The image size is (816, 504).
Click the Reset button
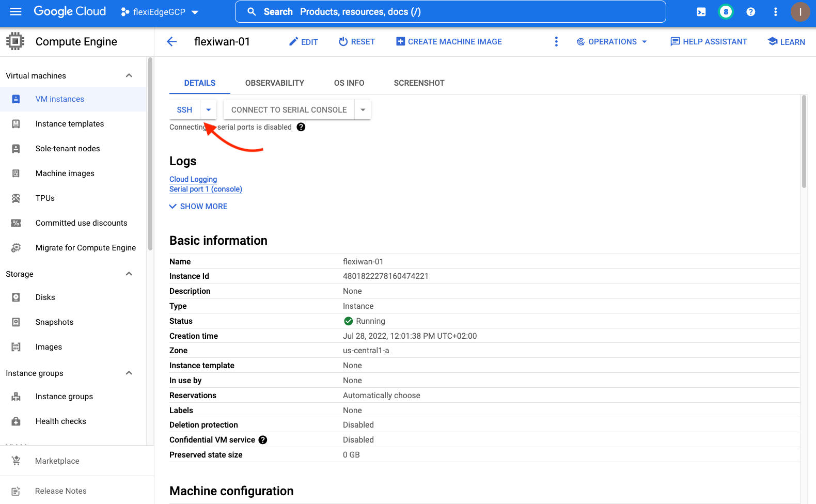pos(357,42)
